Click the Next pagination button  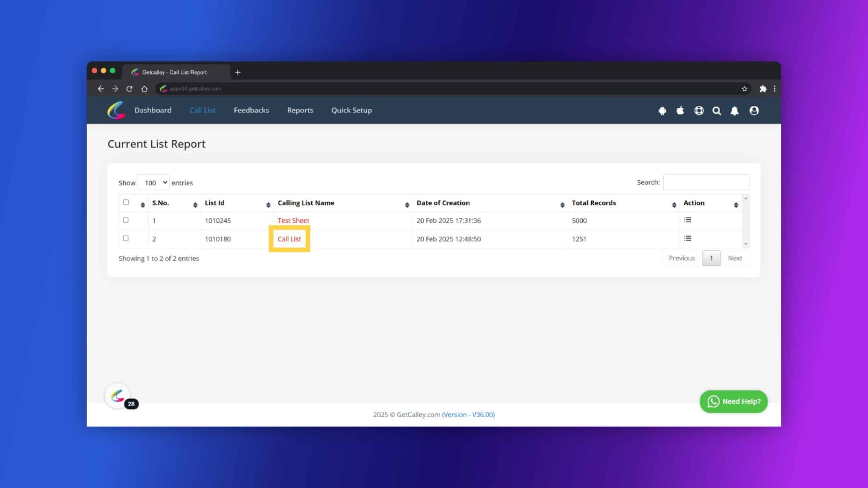point(735,258)
